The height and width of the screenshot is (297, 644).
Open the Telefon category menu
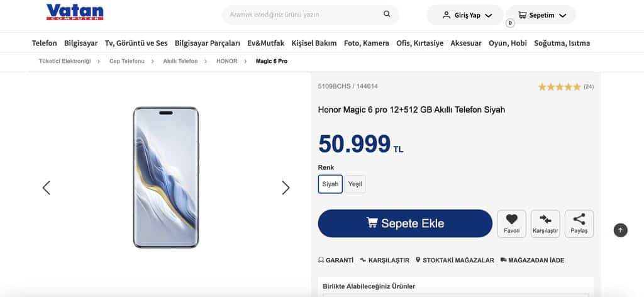(x=44, y=43)
